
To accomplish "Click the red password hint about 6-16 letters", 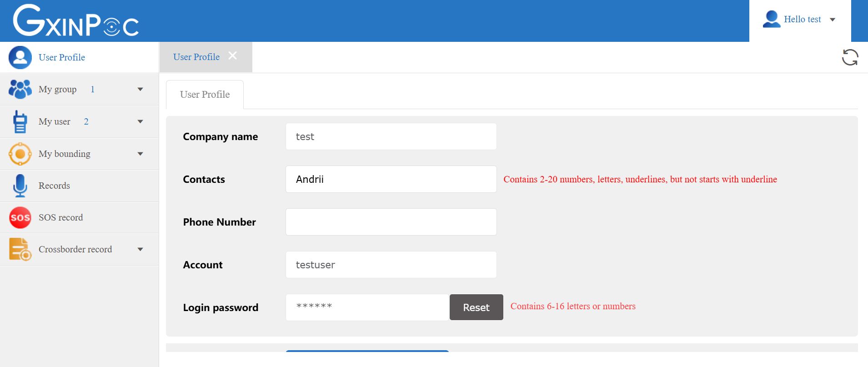I will [573, 306].
